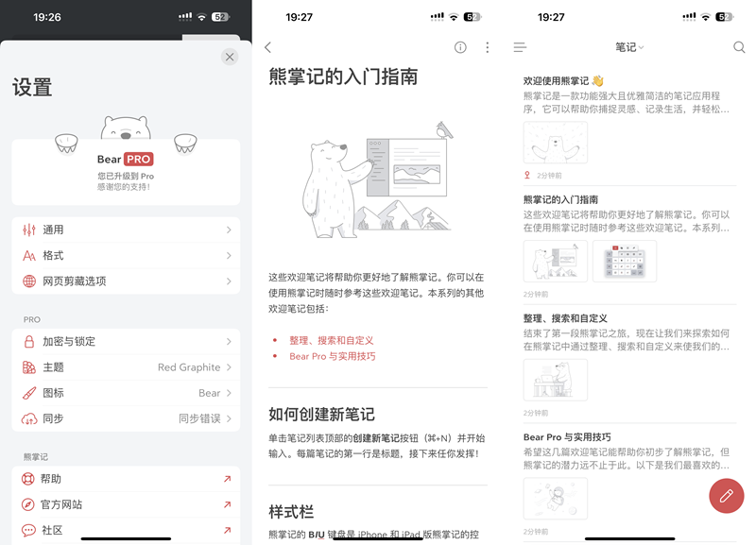
Task: Click the 熊掌记的入门指南 note title heading
Action: coord(343,77)
